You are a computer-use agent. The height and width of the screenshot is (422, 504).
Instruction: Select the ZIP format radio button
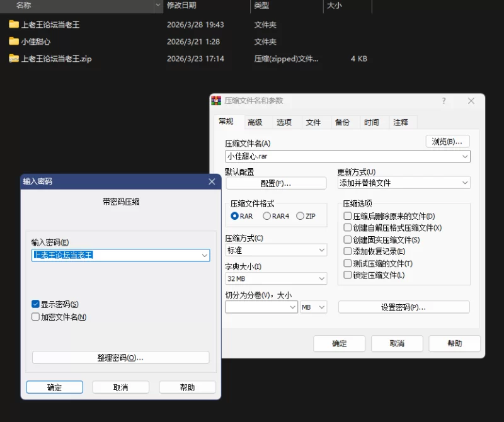point(301,216)
